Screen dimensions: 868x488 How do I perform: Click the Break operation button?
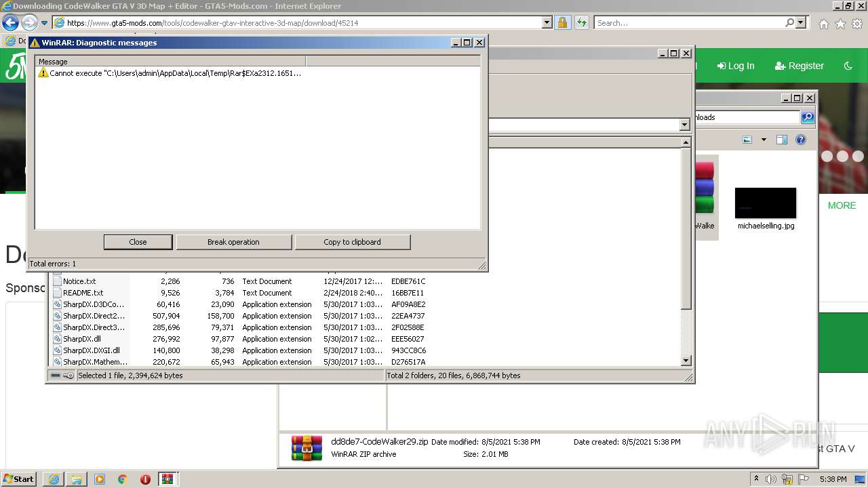[233, 242]
